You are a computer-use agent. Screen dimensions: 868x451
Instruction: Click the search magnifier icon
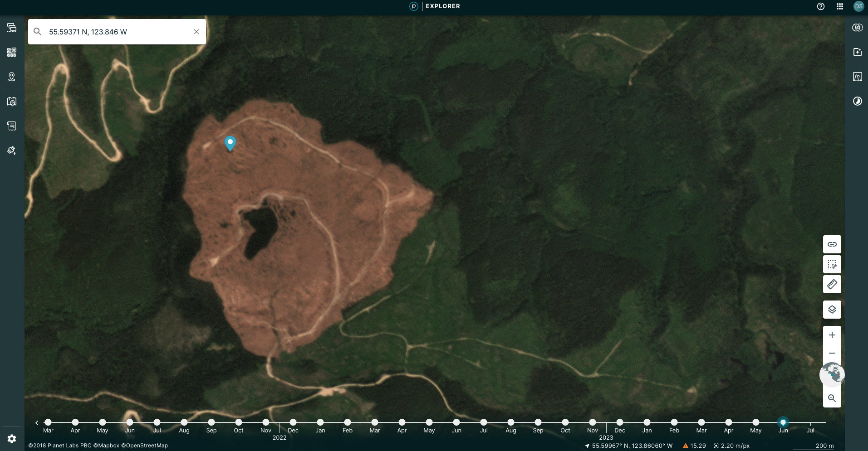point(38,32)
